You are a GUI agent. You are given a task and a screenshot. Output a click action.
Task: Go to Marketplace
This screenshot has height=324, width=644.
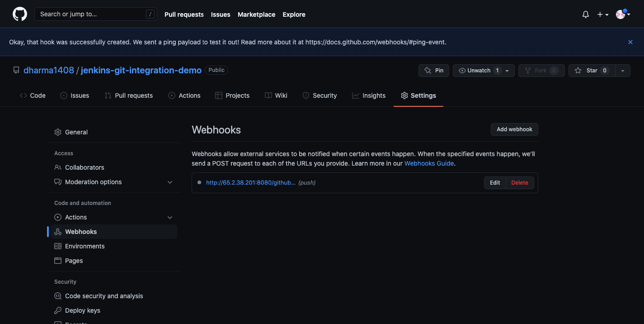pos(256,14)
